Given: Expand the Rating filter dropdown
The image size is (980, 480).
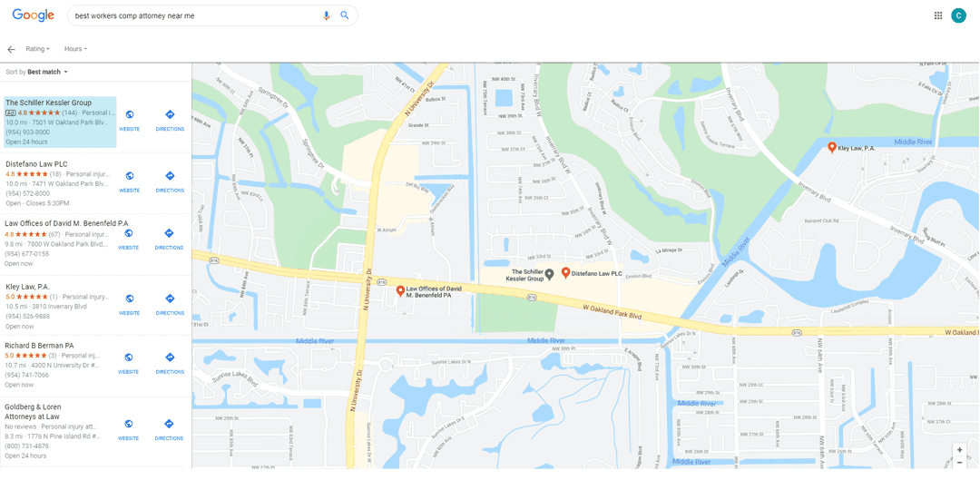Looking at the screenshot, I should [x=37, y=49].
